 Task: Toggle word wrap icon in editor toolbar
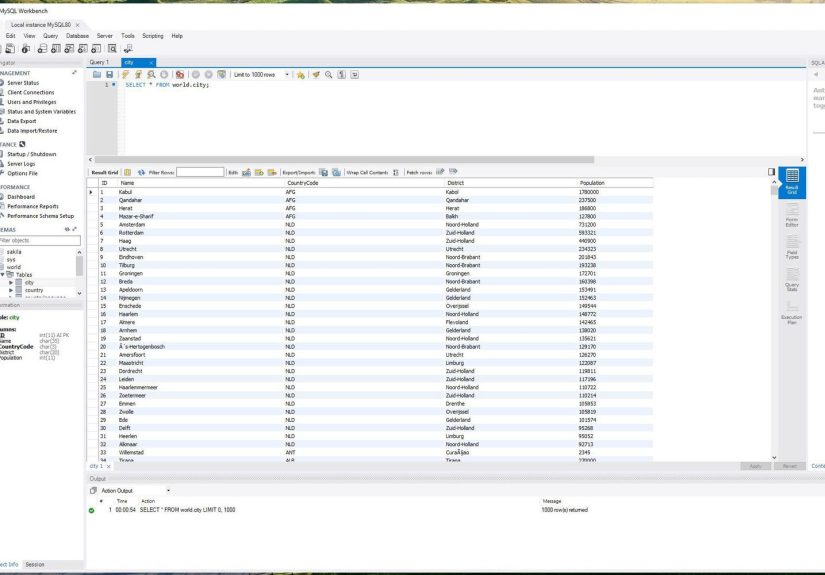355,75
